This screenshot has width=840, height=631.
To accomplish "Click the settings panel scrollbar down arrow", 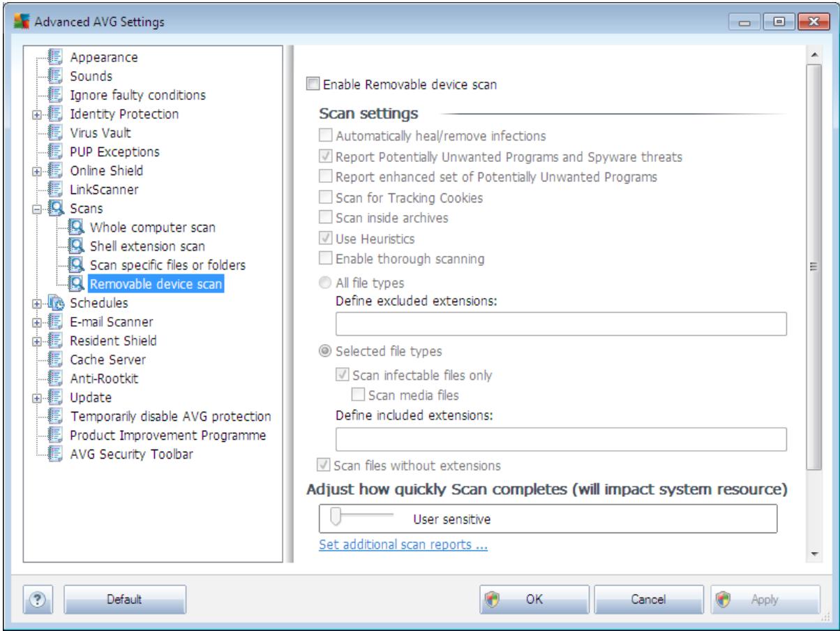I will pos(813,554).
